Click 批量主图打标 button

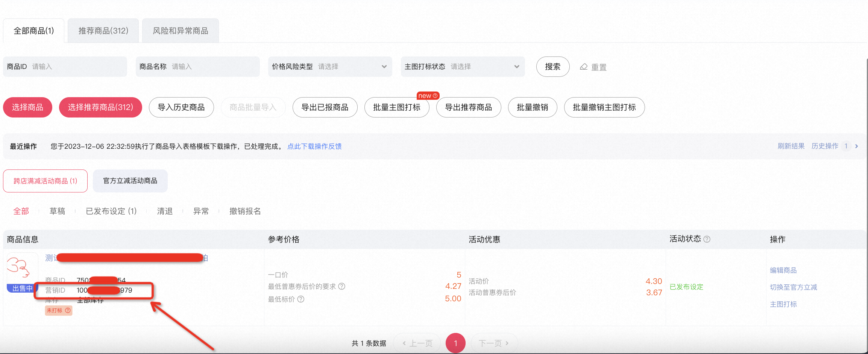[x=397, y=107]
